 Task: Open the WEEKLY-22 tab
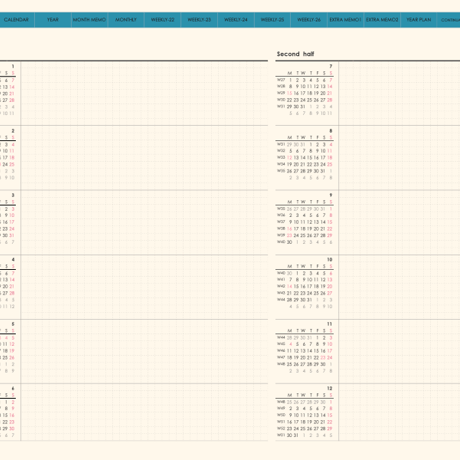point(163,20)
